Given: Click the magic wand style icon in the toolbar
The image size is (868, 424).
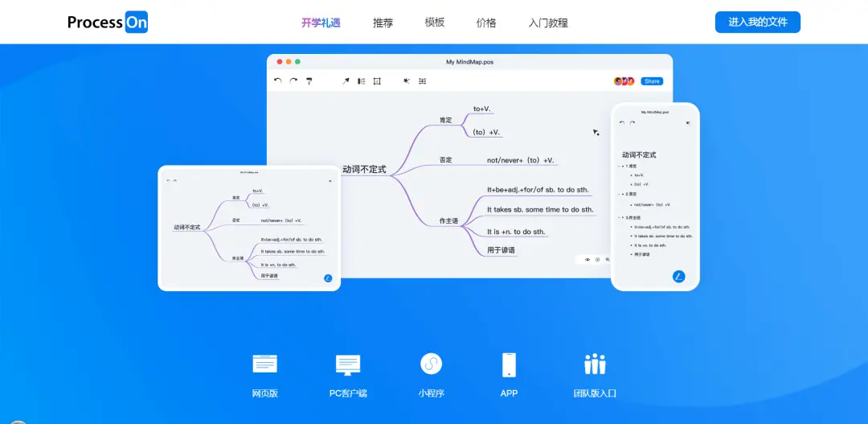Looking at the screenshot, I should [x=407, y=81].
